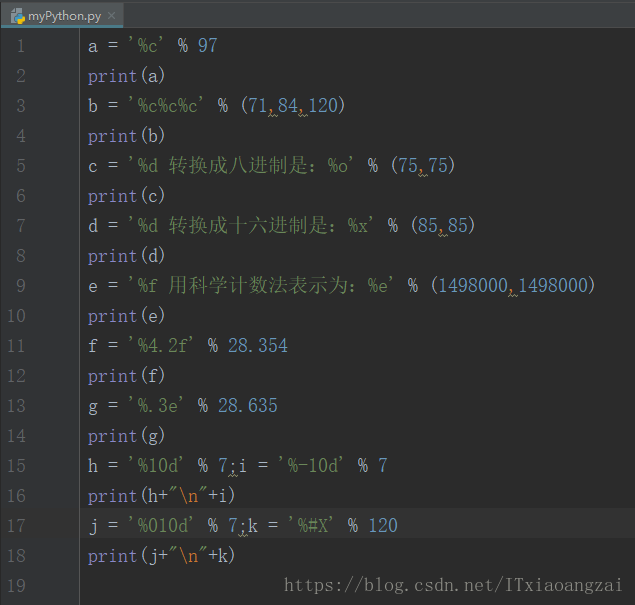The height and width of the screenshot is (605, 635).
Task: Click the format string '%c%c%c'
Action: pyautogui.click(x=166, y=106)
